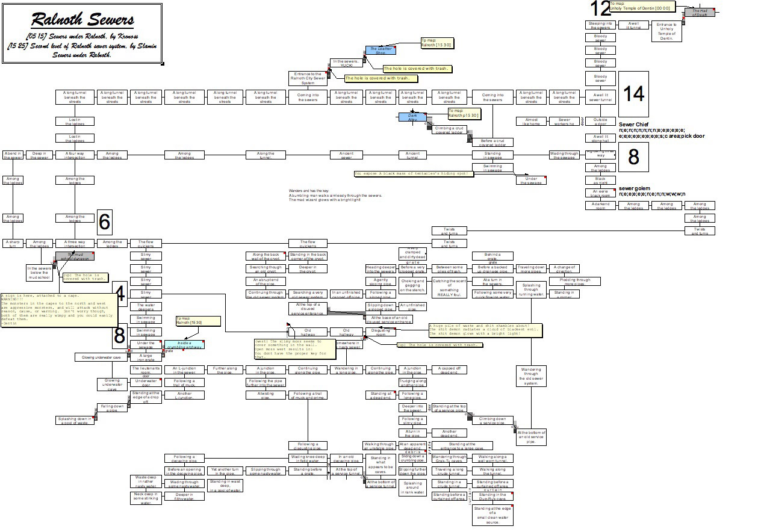
Task: Click the Disgusting room node
Action: pos(380,332)
